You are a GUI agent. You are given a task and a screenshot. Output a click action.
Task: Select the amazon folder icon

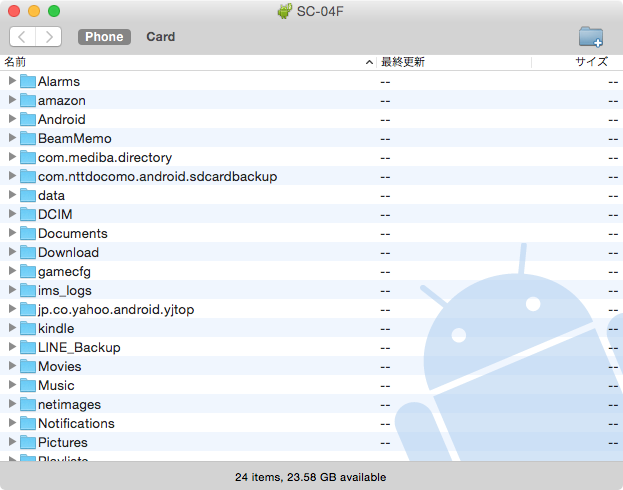pyautogui.click(x=28, y=100)
